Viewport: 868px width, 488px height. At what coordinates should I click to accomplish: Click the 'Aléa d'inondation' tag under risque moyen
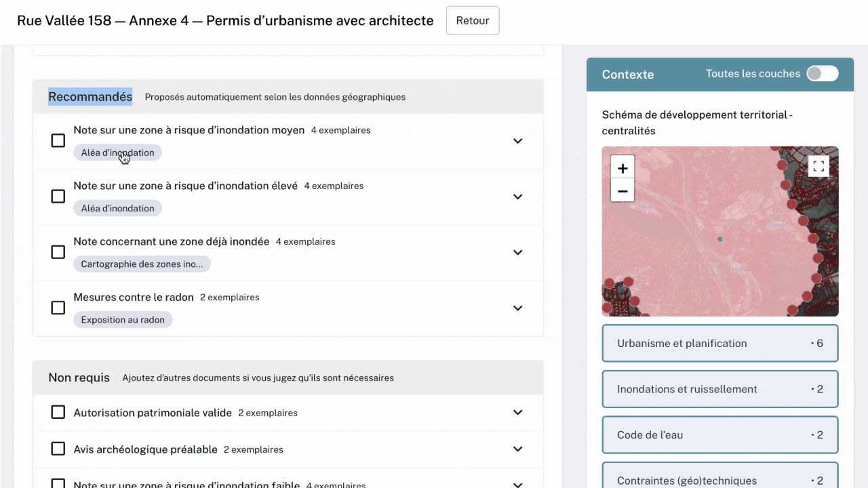pyautogui.click(x=117, y=152)
